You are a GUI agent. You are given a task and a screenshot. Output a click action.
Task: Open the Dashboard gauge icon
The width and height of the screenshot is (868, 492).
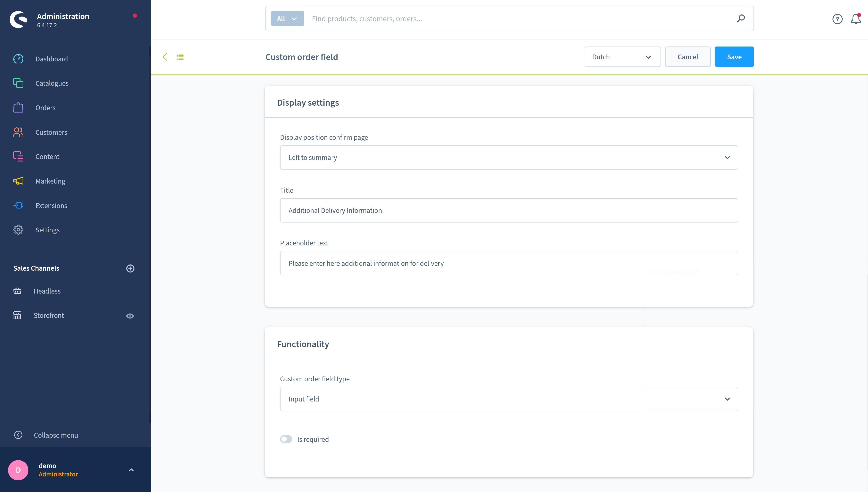point(18,59)
